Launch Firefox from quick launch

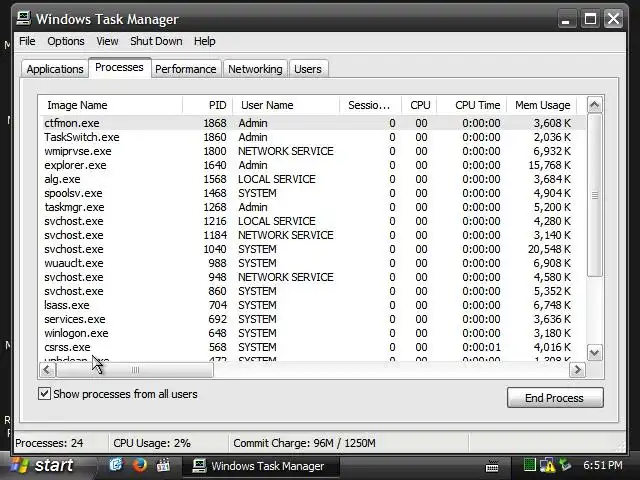(140, 465)
